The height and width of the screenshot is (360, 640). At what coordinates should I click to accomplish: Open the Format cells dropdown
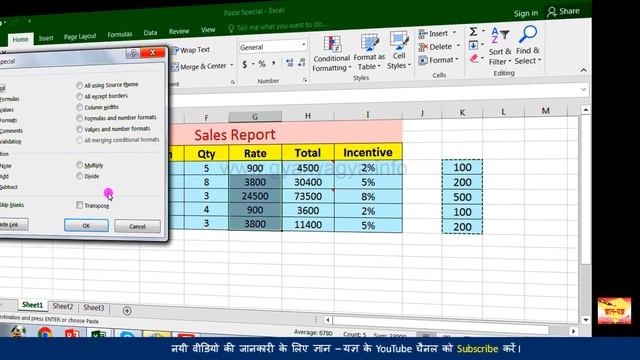point(439,60)
